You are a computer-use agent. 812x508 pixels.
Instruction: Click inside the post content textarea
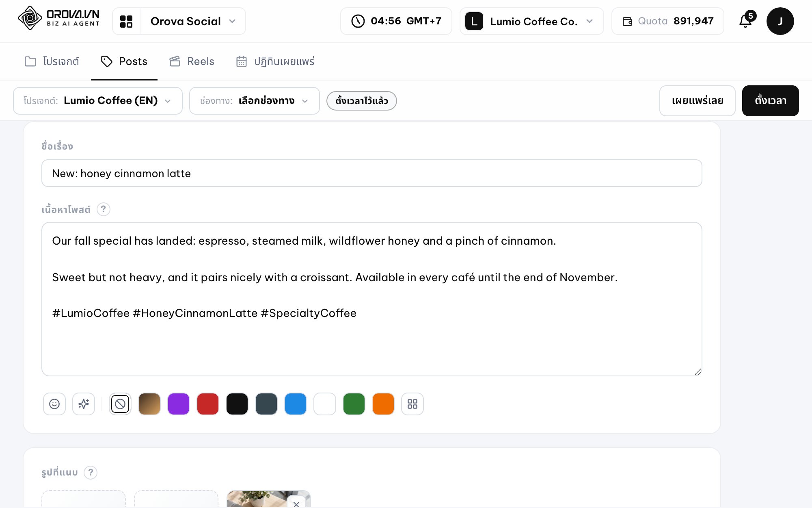[372, 299]
